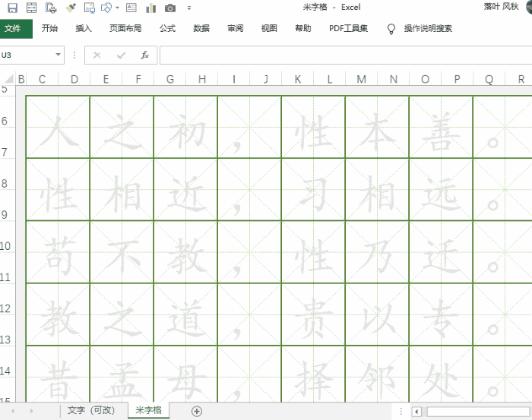The width and height of the screenshot is (532, 420).
Task: Click the grid cell with character 善
Action: 441,127
